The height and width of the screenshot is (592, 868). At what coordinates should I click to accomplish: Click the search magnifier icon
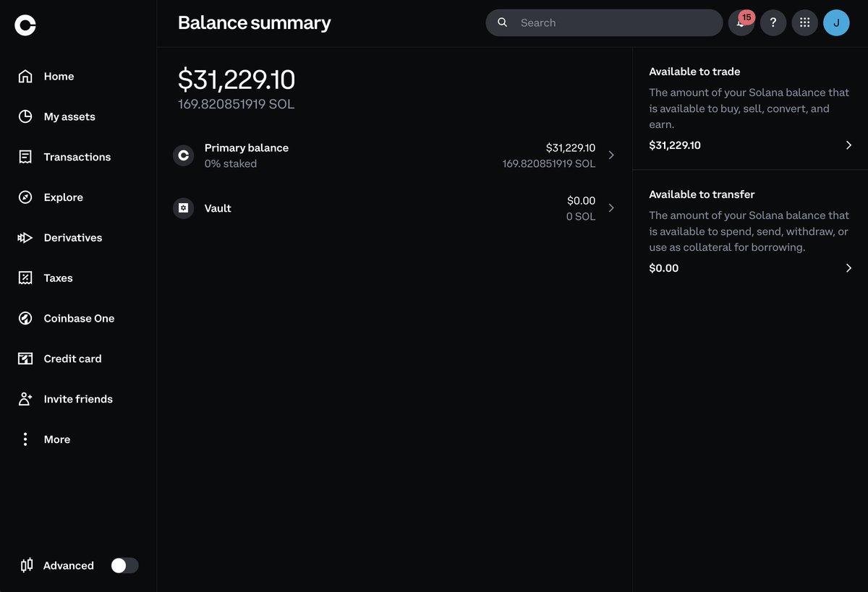coord(502,22)
